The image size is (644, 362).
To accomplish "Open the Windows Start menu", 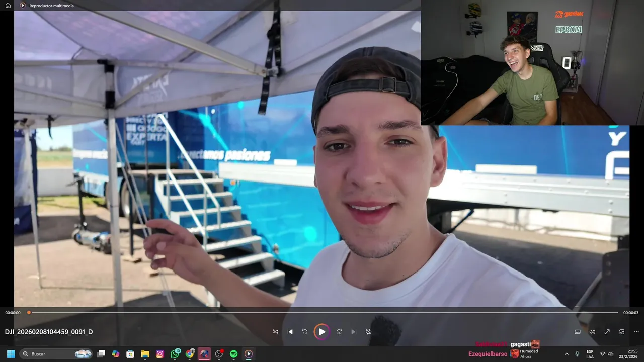I will (x=11, y=354).
